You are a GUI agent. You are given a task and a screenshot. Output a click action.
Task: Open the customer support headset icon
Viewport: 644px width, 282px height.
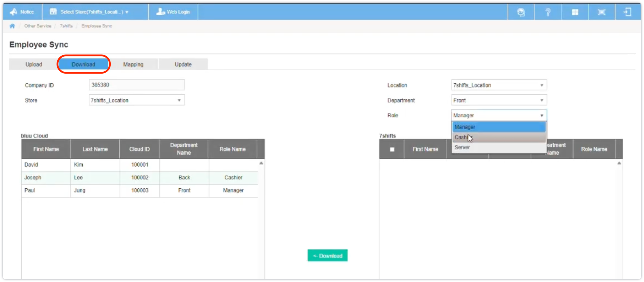pos(521,12)
